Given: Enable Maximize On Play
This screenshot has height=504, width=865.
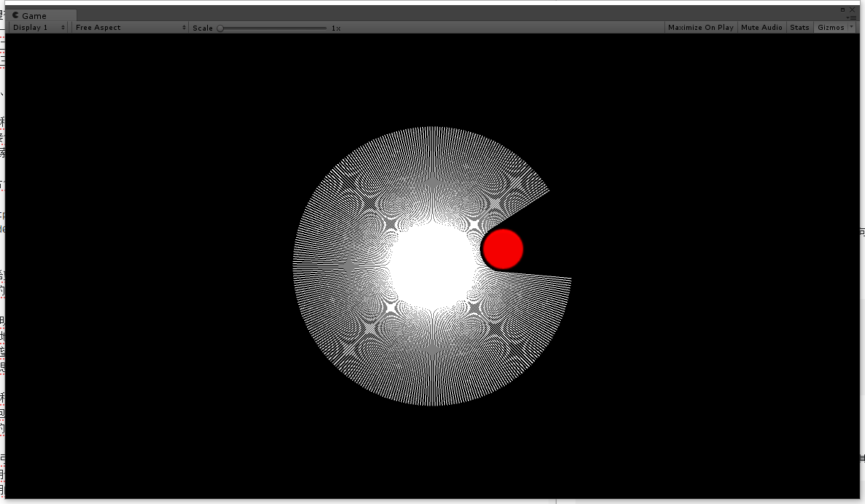Looking at the screenshot, I should pos(700,27).
